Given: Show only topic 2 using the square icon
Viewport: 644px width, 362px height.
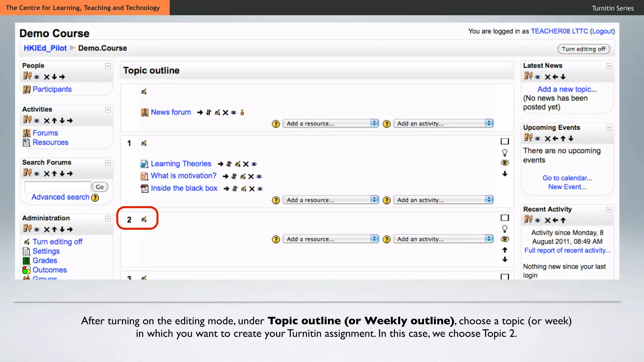Looking at the screenshot, I should [x=505, y=218].
